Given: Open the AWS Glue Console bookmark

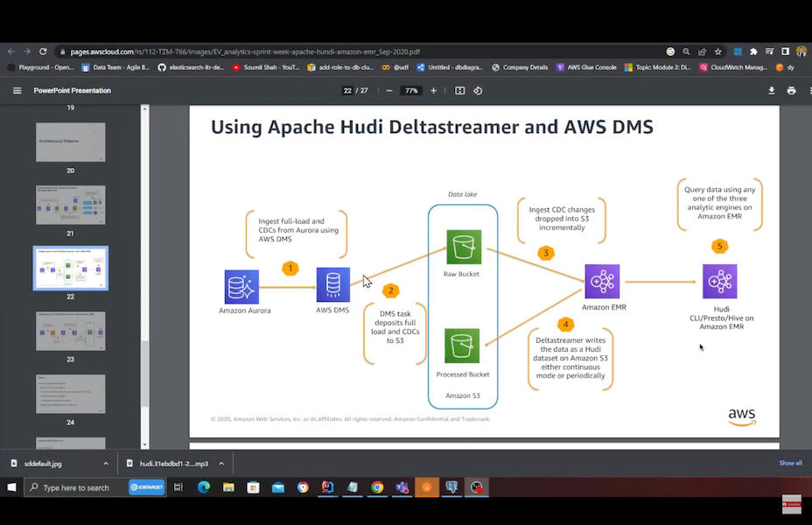Looking at the screenshot, I should tap(586, 66).
